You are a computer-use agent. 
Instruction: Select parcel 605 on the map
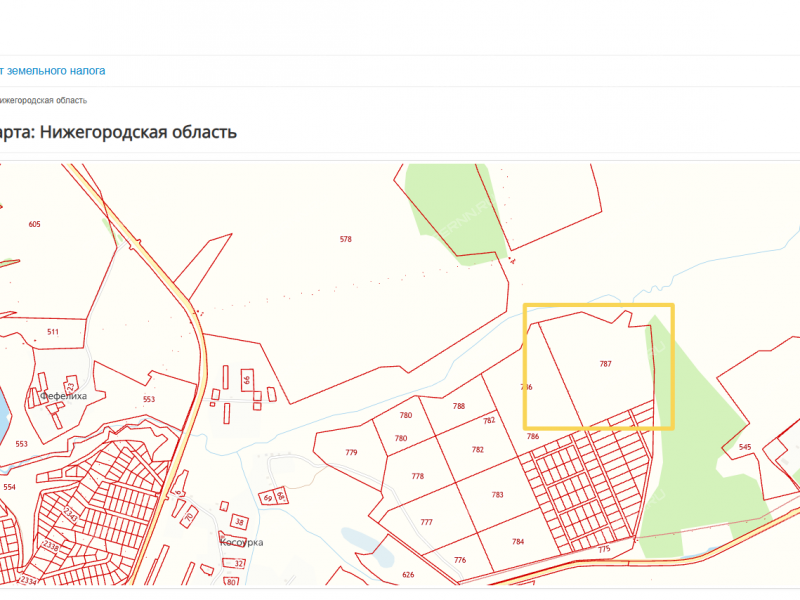[35, 225]
